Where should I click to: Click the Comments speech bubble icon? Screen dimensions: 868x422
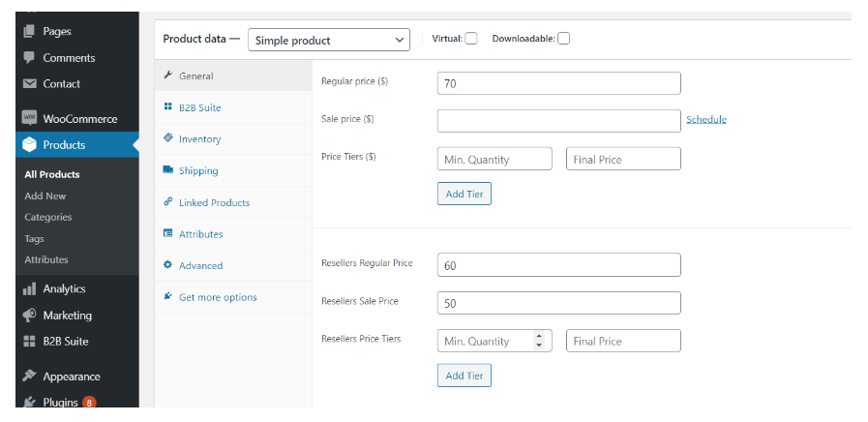[29, 58]
